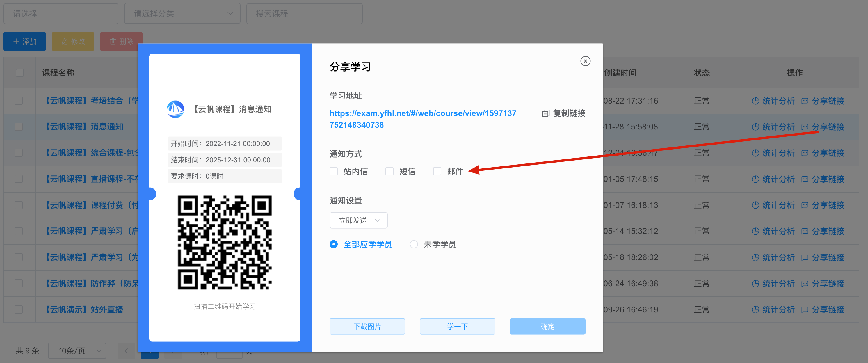Enable the 邮件 notification checkbox
This screenshot has width=868, height=363.
tap(437, 171)
